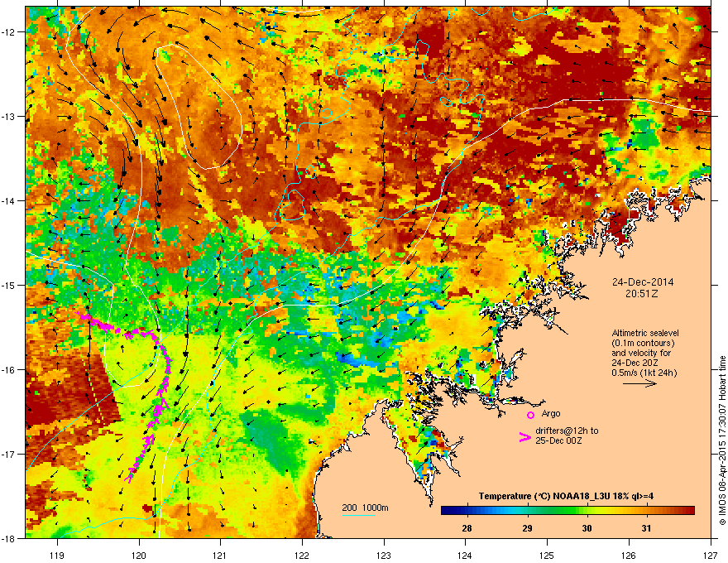Image resolution: width=728 pixels, height=563 pixels.
Task: Click the time label 20:51Z
Action: pyautogui.click(x=641, y=294)
